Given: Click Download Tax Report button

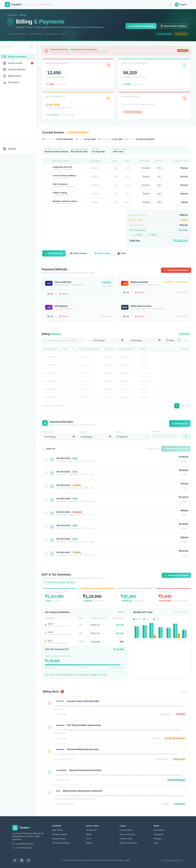Looking at the screenshot, I should pos(176,576).
